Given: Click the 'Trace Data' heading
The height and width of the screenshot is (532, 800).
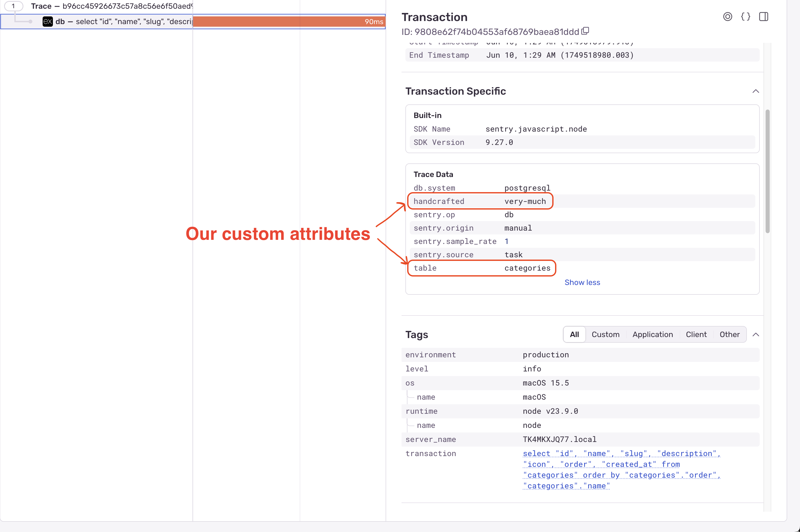Looking at the screenshot, I should (433, 174).
